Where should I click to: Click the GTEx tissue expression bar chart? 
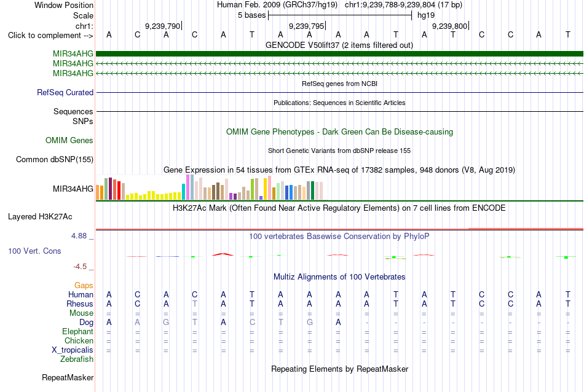point(209,187)
